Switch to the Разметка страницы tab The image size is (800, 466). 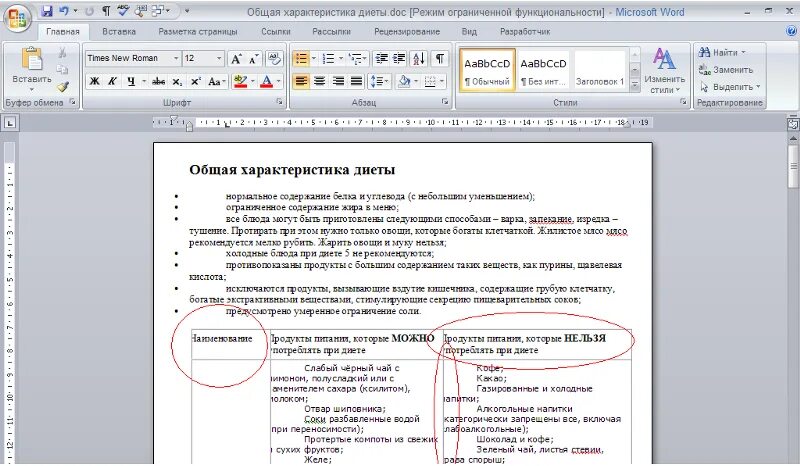click(198, 31)
